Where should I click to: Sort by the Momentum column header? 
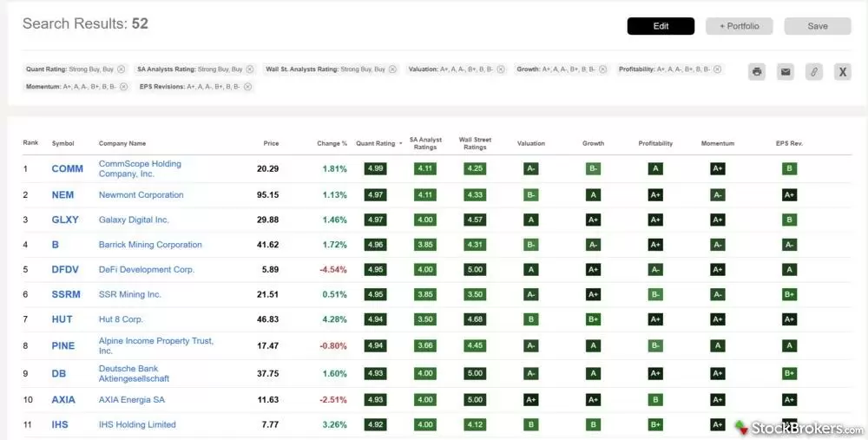718,143
